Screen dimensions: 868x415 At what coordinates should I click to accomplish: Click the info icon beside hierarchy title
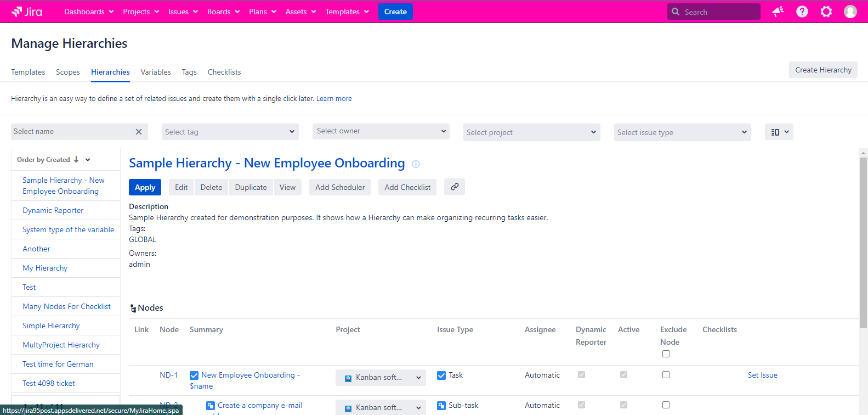pos(416,164)
